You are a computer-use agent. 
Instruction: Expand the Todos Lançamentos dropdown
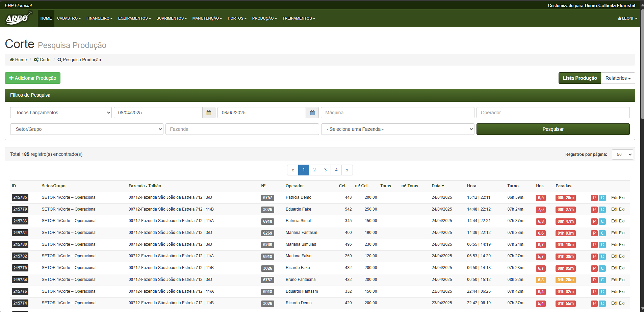pos(61,113)
